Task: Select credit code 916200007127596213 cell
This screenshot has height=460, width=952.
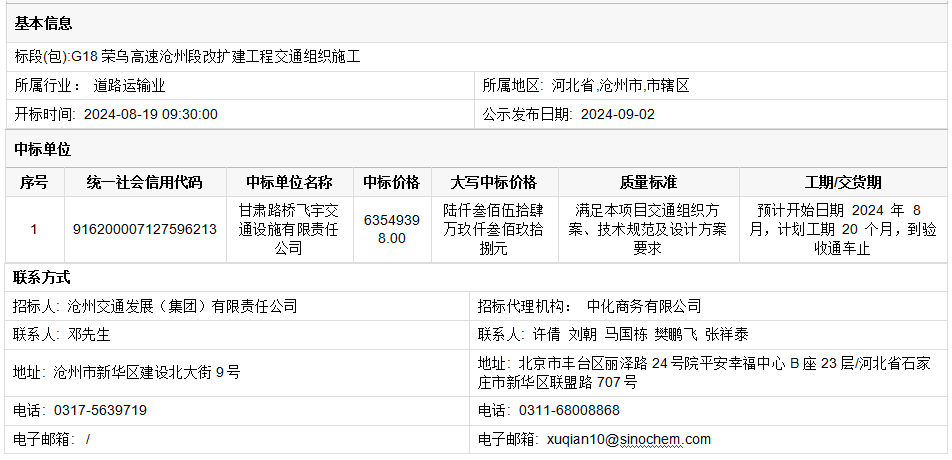Action: coord(144,229)
